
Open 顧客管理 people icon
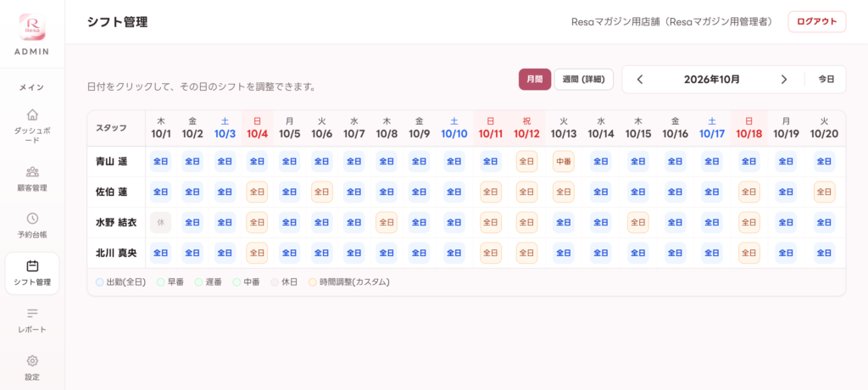pos(32,171)
